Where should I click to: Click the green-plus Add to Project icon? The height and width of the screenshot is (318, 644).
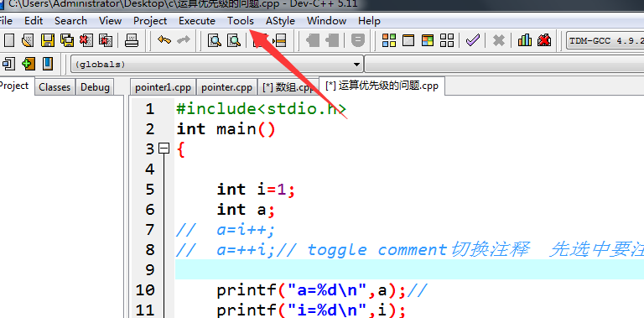click(29, 64)
